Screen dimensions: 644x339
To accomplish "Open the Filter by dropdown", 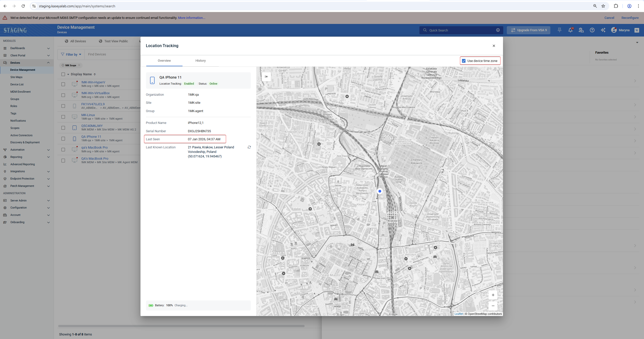I will (71, 54).
